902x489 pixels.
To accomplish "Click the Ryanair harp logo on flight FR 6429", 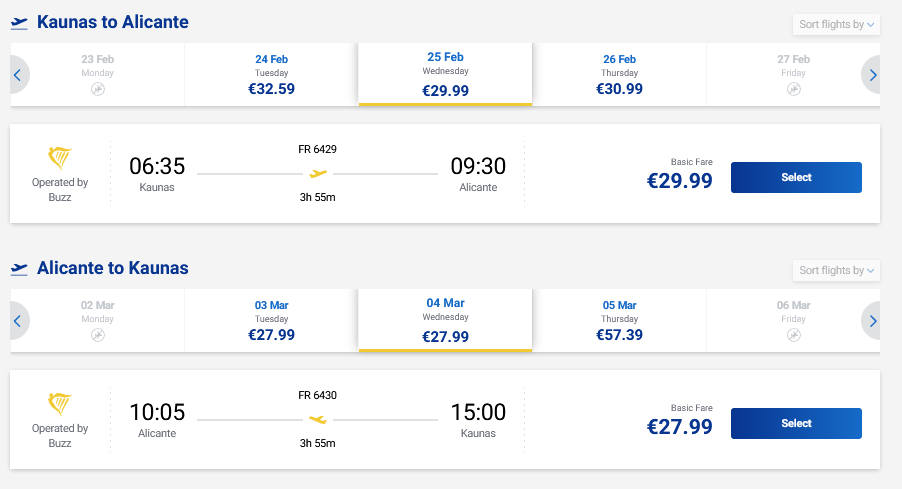I will [x=60, y=157].
